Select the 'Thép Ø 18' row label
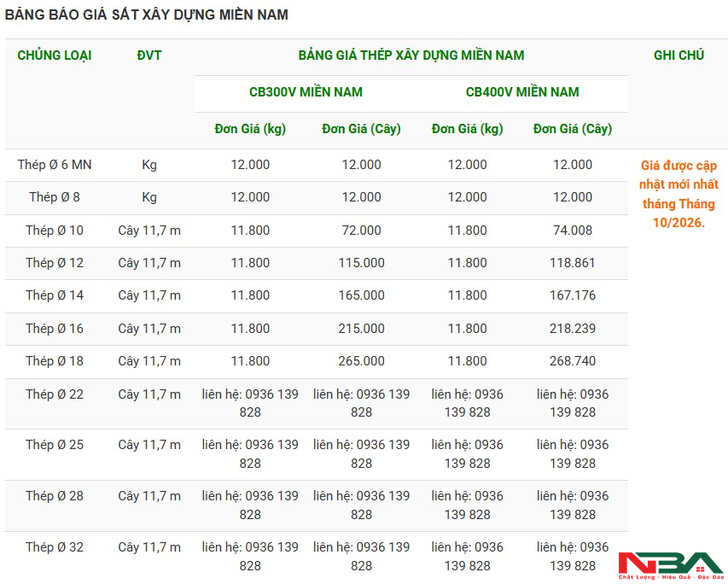728x584 pixels. (55, 361)
